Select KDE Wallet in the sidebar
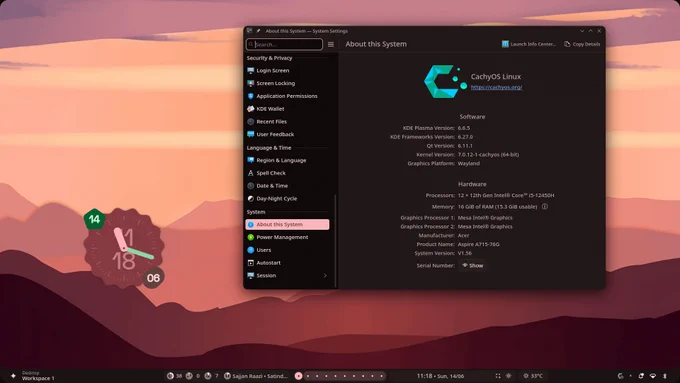Screen dimensions: 680x383 coord(287,109)
